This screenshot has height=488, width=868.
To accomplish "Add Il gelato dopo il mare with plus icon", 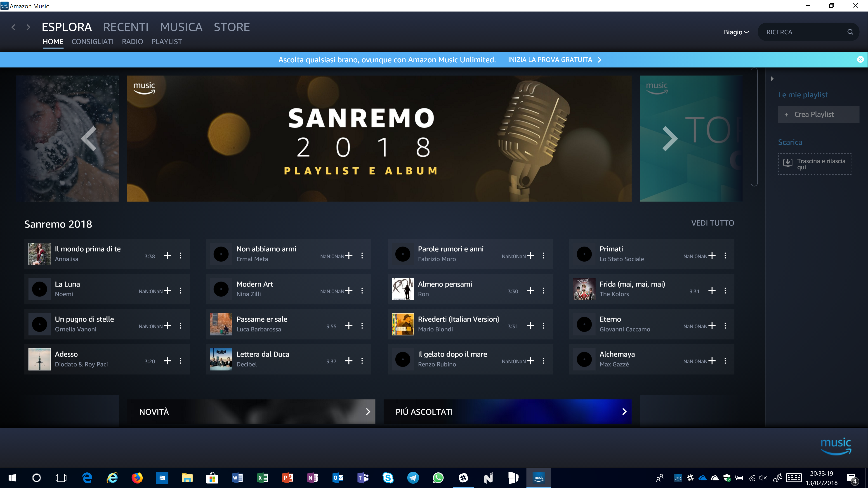I will point(530,361).
